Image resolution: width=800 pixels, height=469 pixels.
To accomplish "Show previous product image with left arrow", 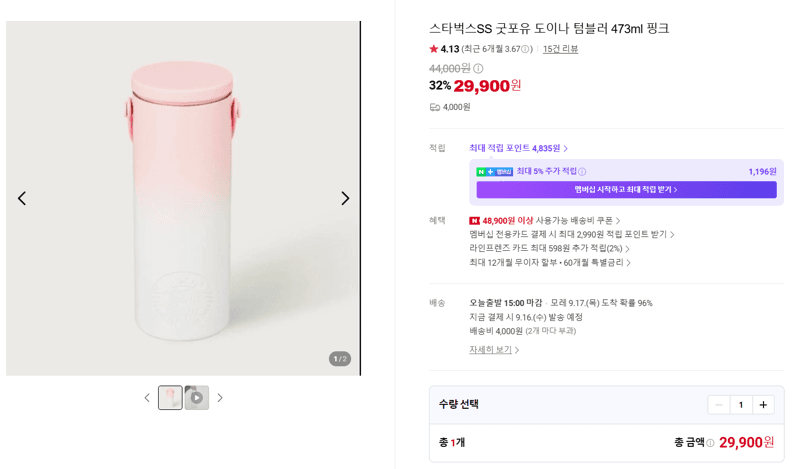I will 22,198.
